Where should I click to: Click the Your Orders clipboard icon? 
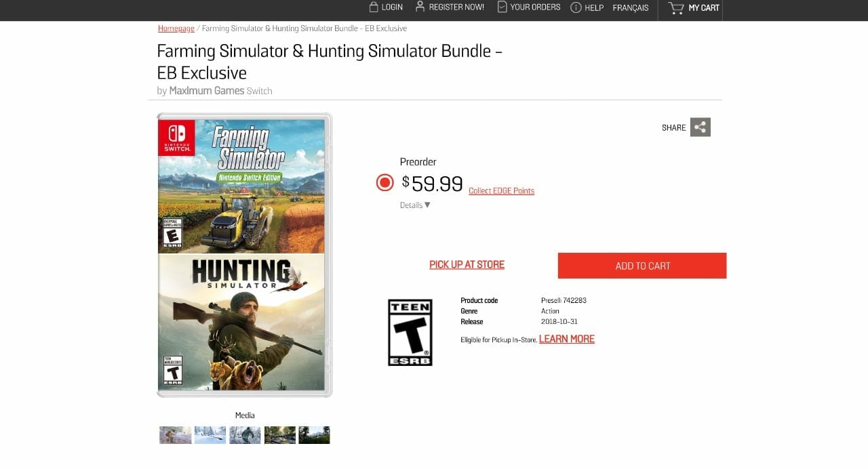pos(502,7)
